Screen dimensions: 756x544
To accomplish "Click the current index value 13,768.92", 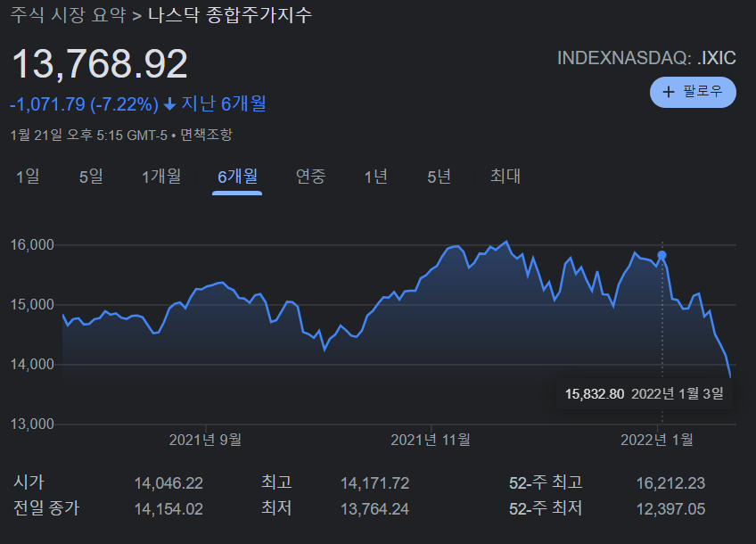I will click(x=99, y=63).
